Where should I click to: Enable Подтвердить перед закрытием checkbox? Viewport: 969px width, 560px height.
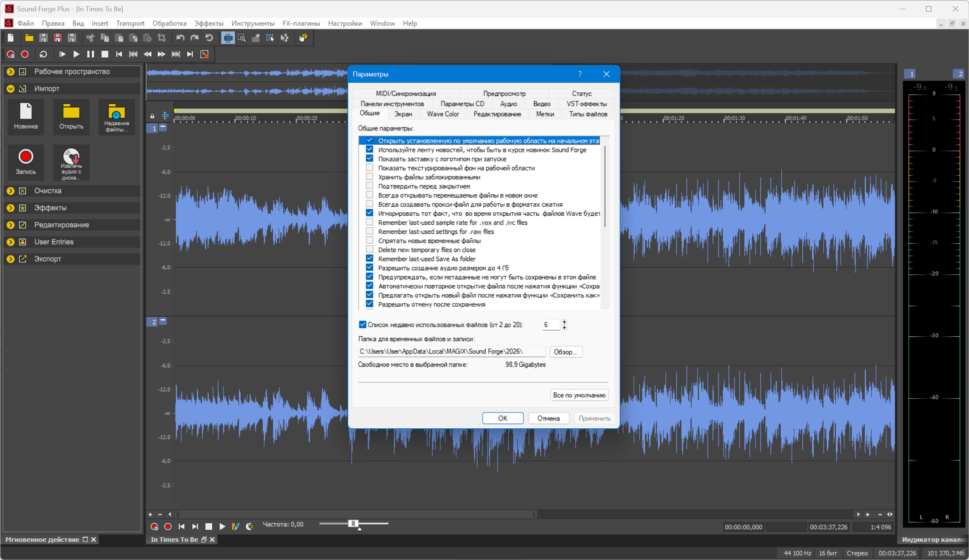[369, 186]
